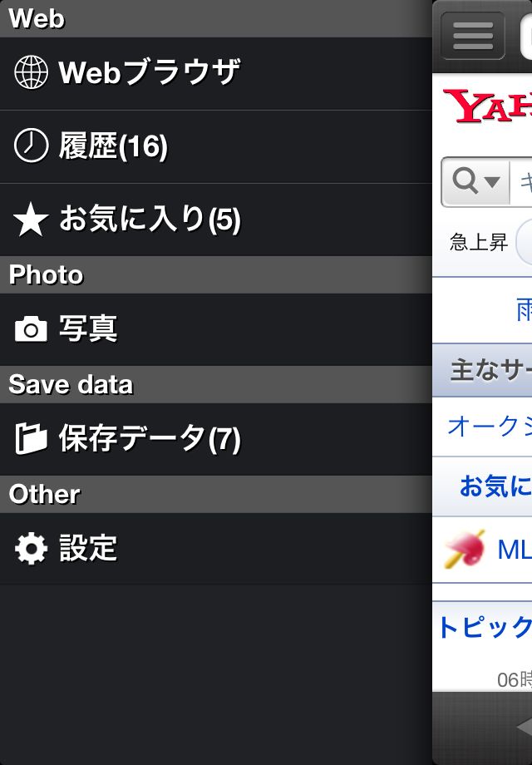This screenshot has height=765, width=532.
Task: Tap the gear icon beside 設定
Action: (32, 548)
